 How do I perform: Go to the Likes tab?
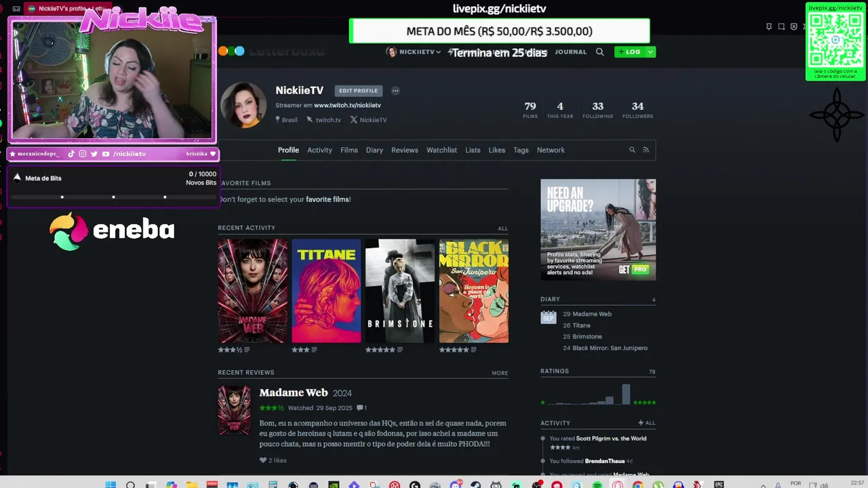click(497, 150)
